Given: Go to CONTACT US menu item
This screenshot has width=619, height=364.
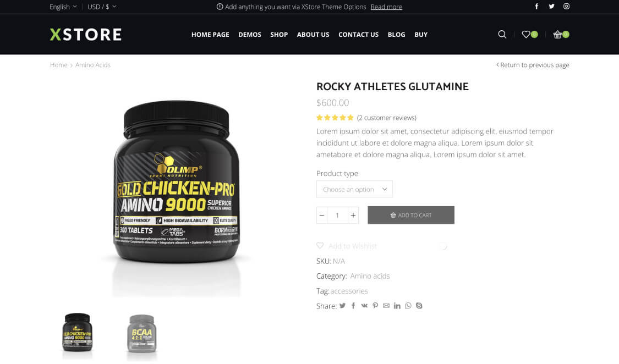Looking at the screenshot, I should pyautogui.click(x=358, y=35).
